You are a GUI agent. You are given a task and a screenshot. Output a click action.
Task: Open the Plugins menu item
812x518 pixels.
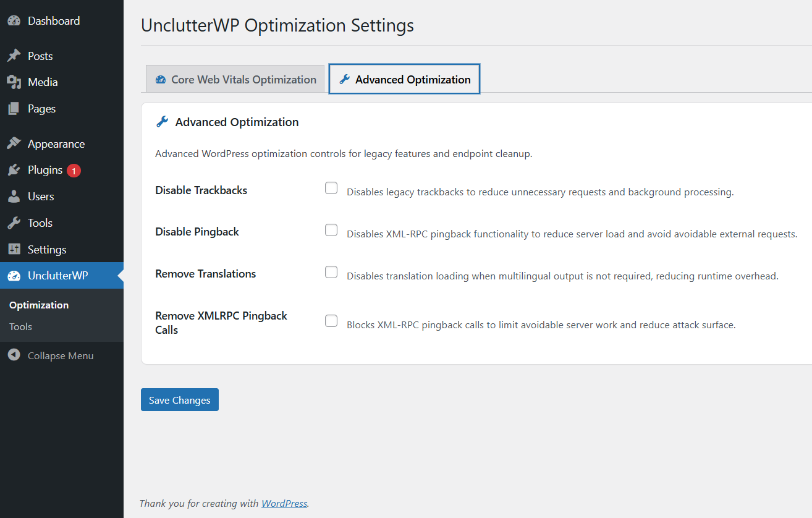click(x=62, y=170)
